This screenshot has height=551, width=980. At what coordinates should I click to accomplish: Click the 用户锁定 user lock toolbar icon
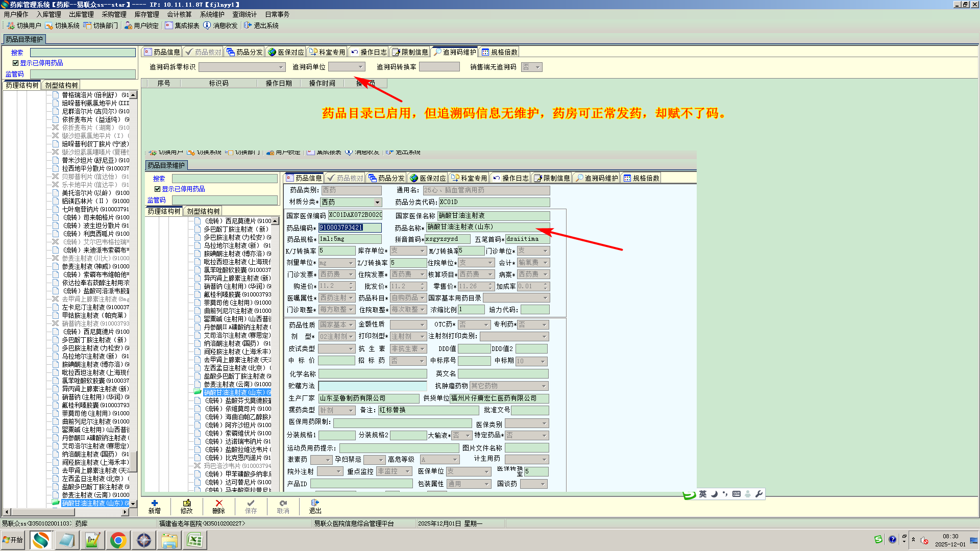(128, 26)
